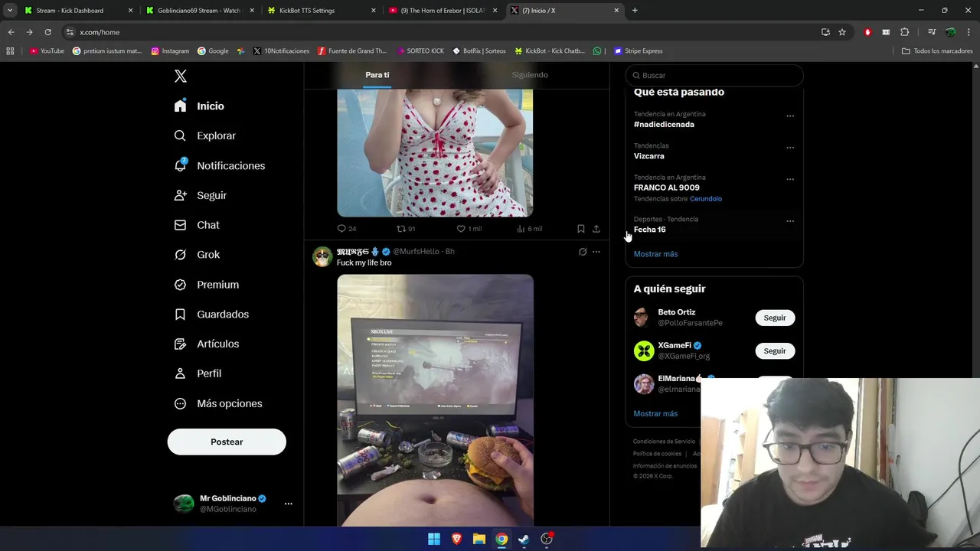The height and width of the screenshot is (551, 980).
Task: Open Guardados bookmarks in the sidebar
Action: [211, 315]
